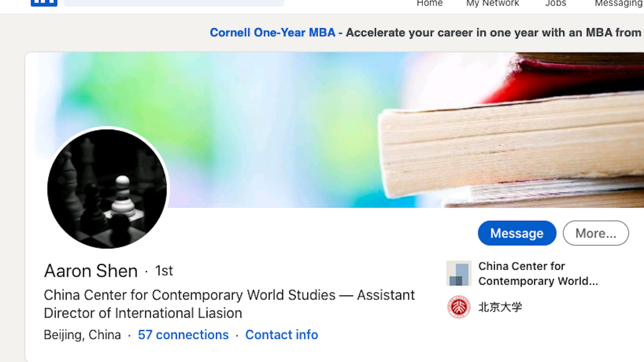Image resolution: width=644 pixels, height=362 pixels.
Task: Click the LinkedIn logo icon
Action: pyautogui.click(x=44, y=3)
